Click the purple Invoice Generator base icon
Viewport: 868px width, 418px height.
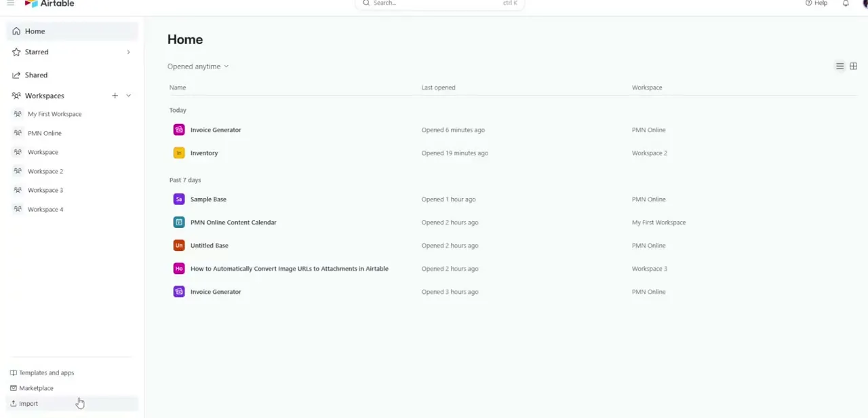click(179, 291)
